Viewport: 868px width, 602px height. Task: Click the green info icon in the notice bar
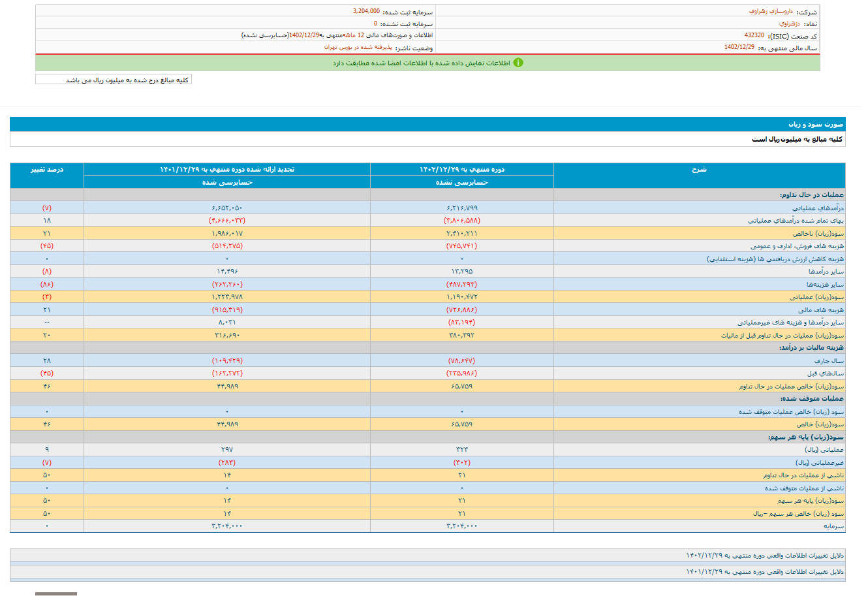click(518, 63)
